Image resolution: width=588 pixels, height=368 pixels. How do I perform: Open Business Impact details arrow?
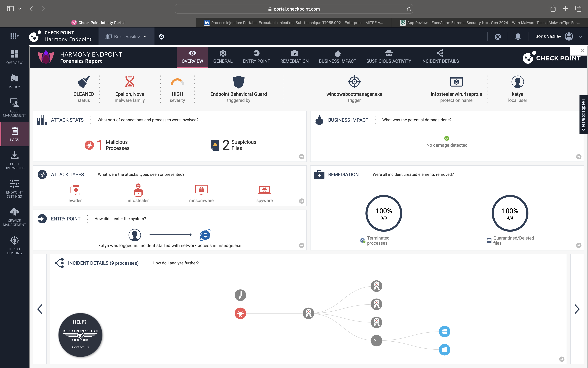coord(579,157)
